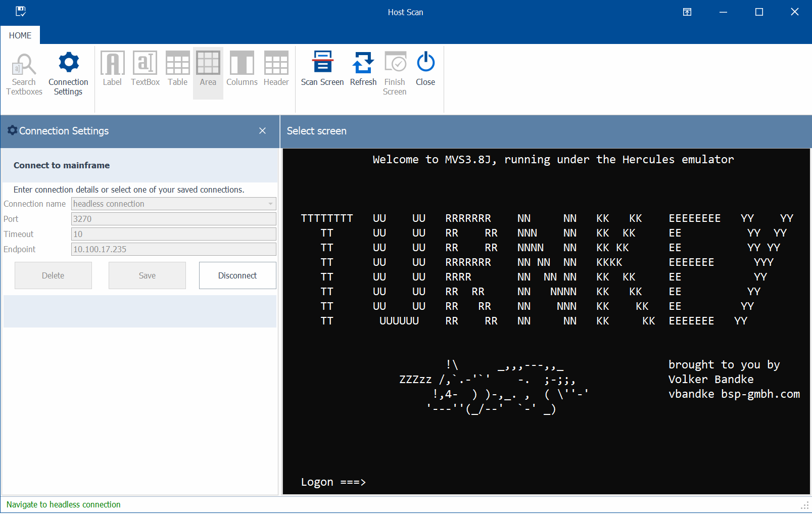Expand the Connection name dropdown
812x514 pixels.
click(x=270, y=204)
